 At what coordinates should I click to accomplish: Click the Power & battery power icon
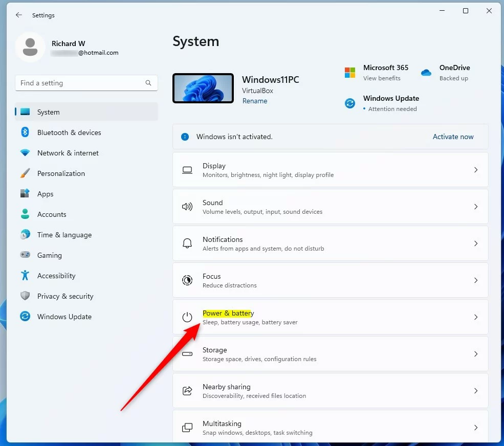187,317
